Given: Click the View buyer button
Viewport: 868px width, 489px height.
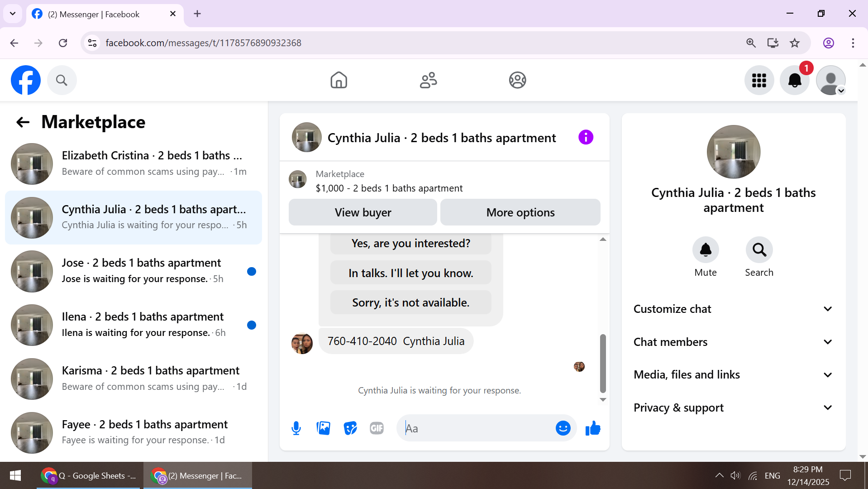Looking at the screenshot, I should coord(363,212).
